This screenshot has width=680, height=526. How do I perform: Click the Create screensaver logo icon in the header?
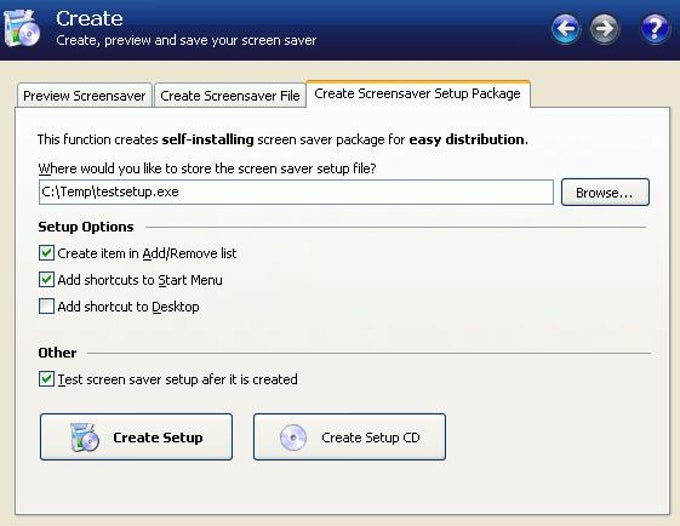point(22,28)
